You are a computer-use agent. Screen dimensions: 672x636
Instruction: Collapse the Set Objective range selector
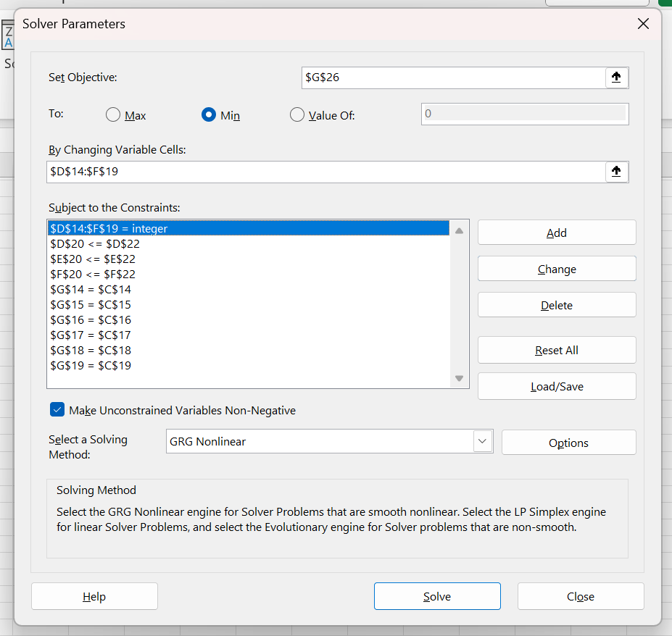click(616, 78)
